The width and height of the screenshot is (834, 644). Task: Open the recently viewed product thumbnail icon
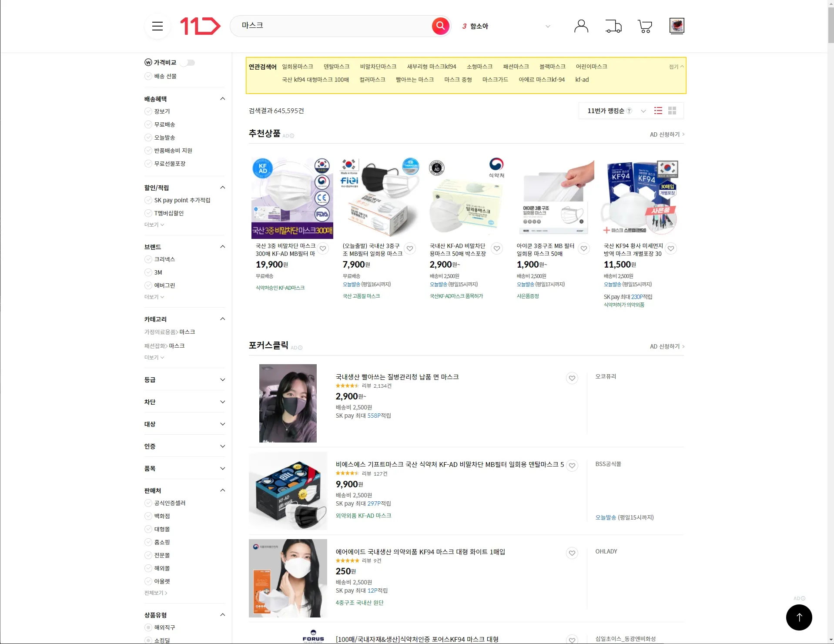(677, 26)
